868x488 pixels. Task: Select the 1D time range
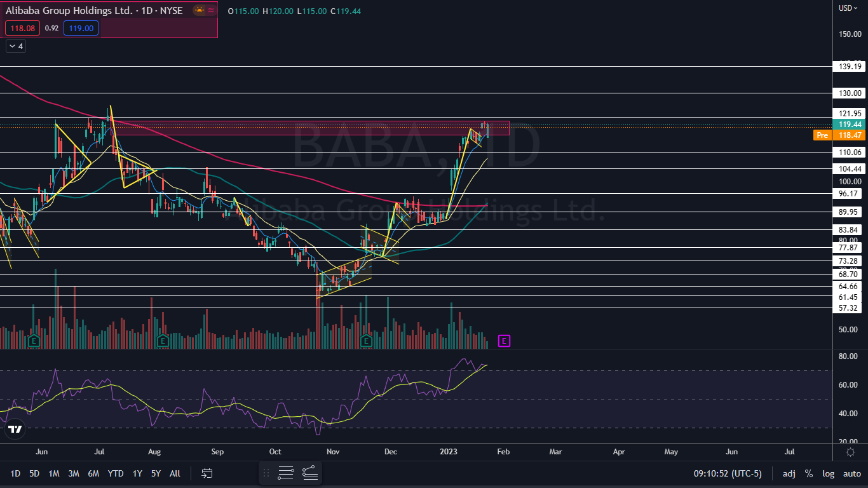click(x=15, y=473)
